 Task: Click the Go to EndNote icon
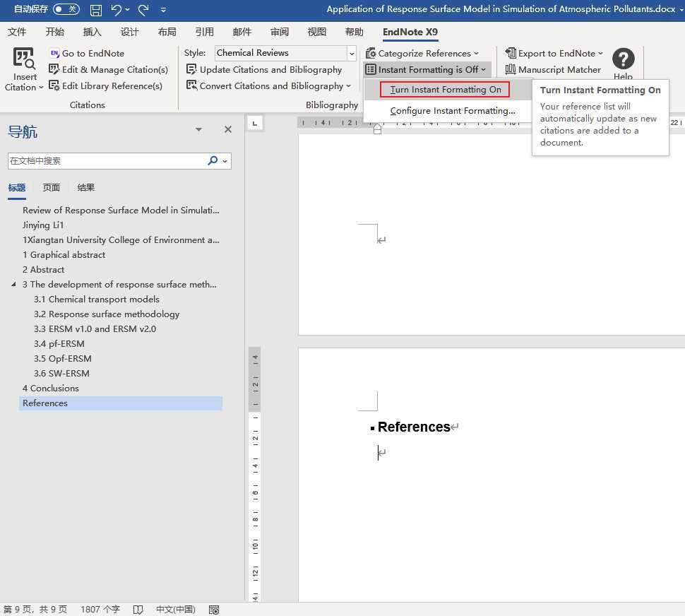(x=54, y=53)
